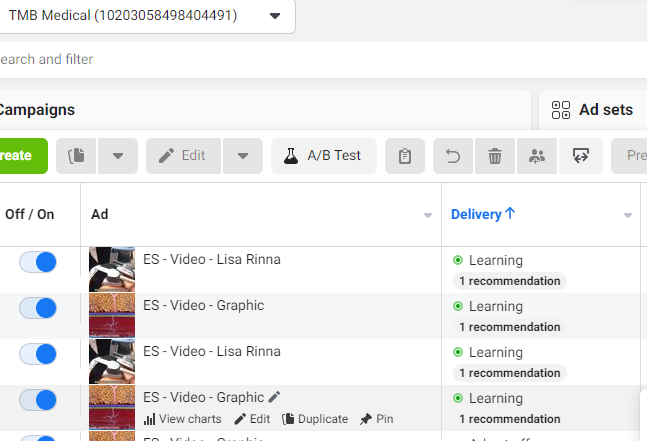Toggle off the first ES - Video - Lisa Rinna ad

[x=38, y=262]
